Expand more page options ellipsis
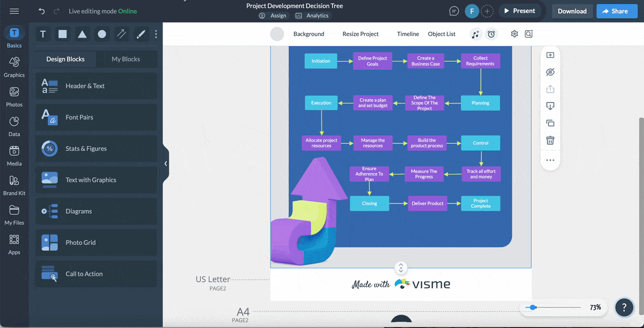 pyautogui.click(x=550, y=160)
